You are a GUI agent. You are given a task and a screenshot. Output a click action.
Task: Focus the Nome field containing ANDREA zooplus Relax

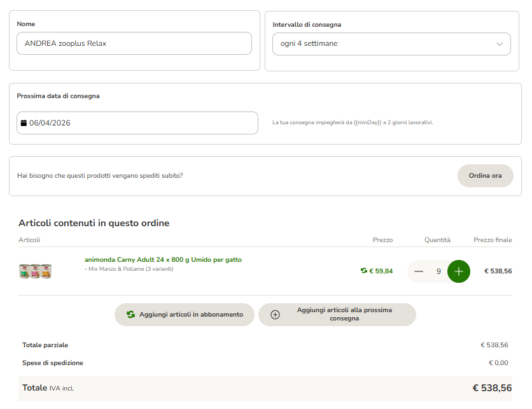pyautogui.click(x=134, y=44)
